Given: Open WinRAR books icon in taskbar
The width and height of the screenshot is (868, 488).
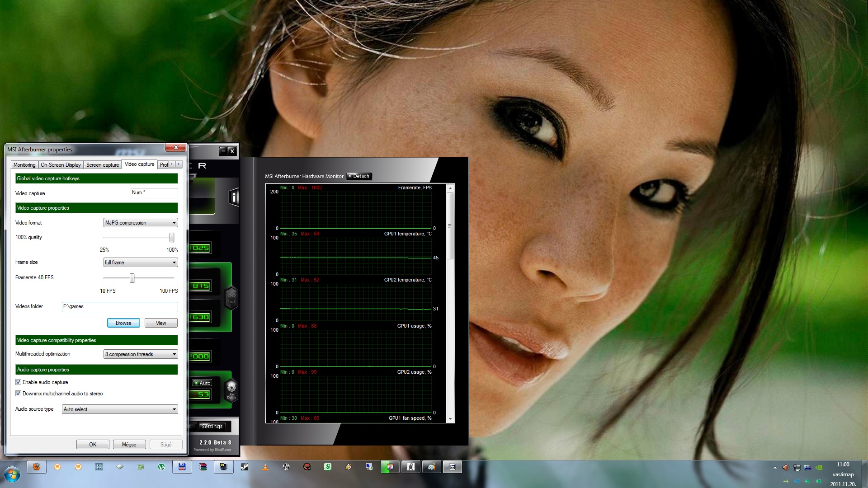Looking at the screenshot, I should coord(203,467).
